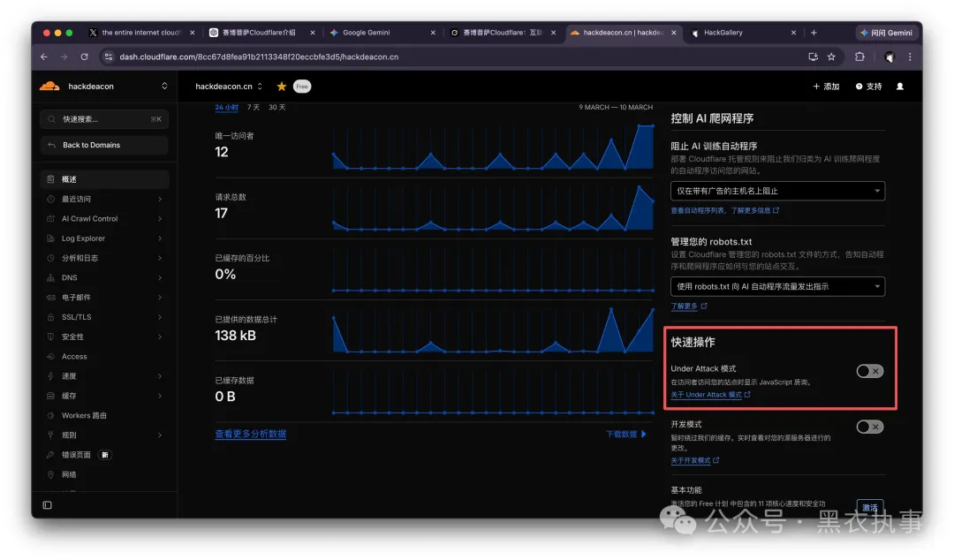Open the robots.txt management dropdown
954x560 pixels.
pyautogui.click(x=777, y=287)
